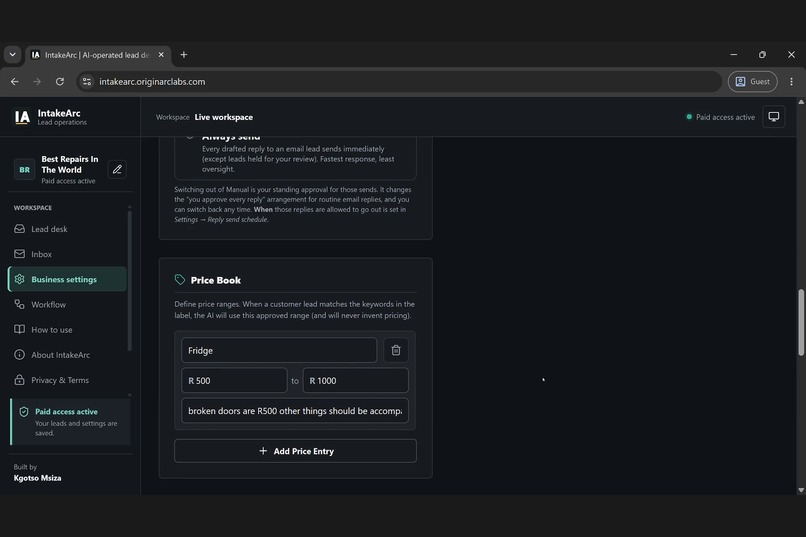Click the scrollbar up arrow

801,102
